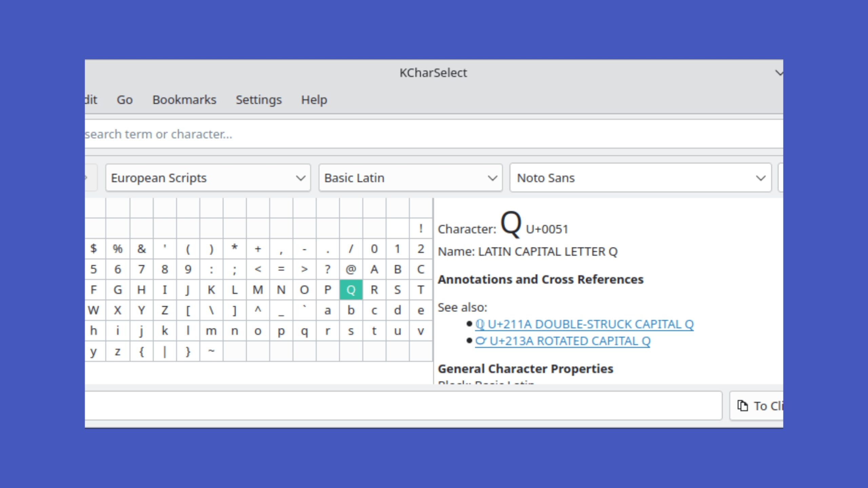
Task: Select the ampersand & character cell
Action: pos(141,249)
